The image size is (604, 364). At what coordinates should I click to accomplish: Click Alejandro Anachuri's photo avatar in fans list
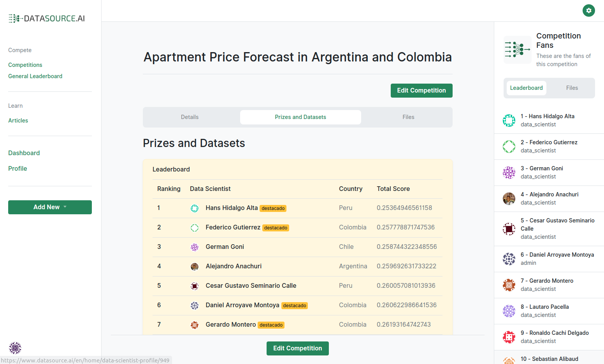point(509,199)
